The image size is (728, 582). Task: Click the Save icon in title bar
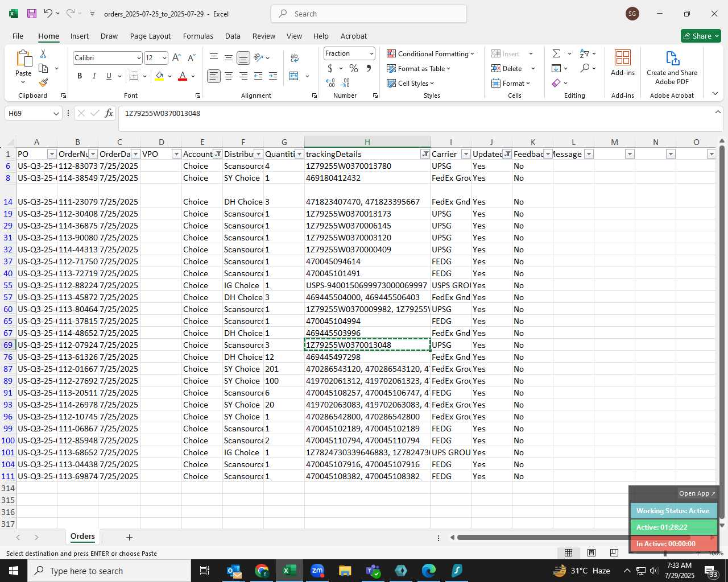click(x=32, y=14)
